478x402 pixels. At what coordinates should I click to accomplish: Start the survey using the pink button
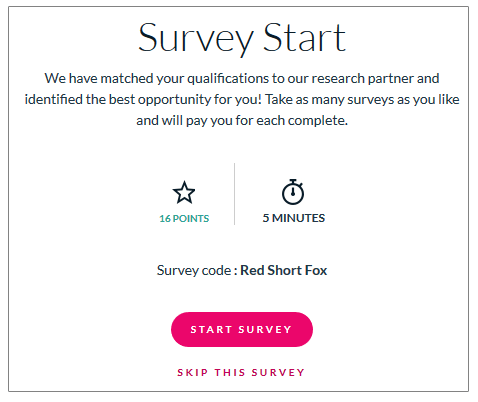coord(242,329)
